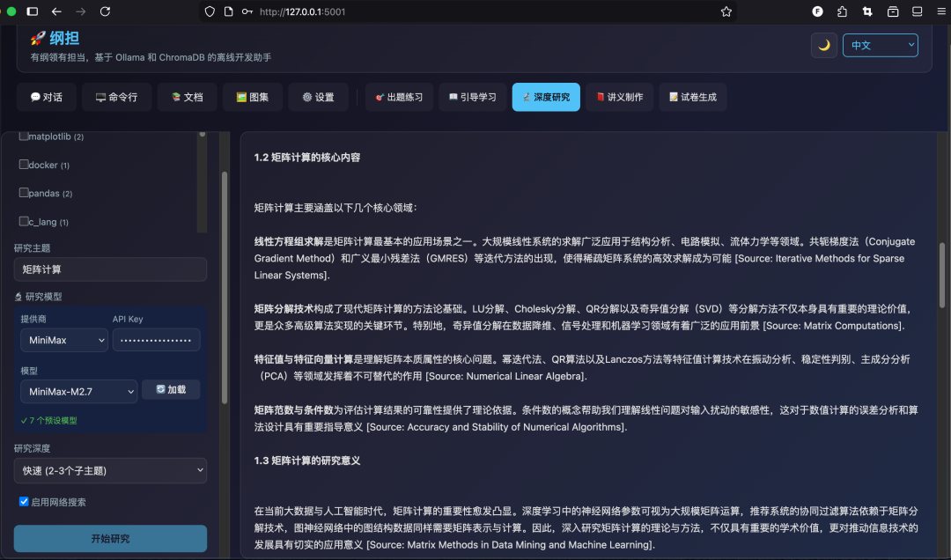Click the 研究深度 label
The image size is (951, 560).
pos(33,448)
